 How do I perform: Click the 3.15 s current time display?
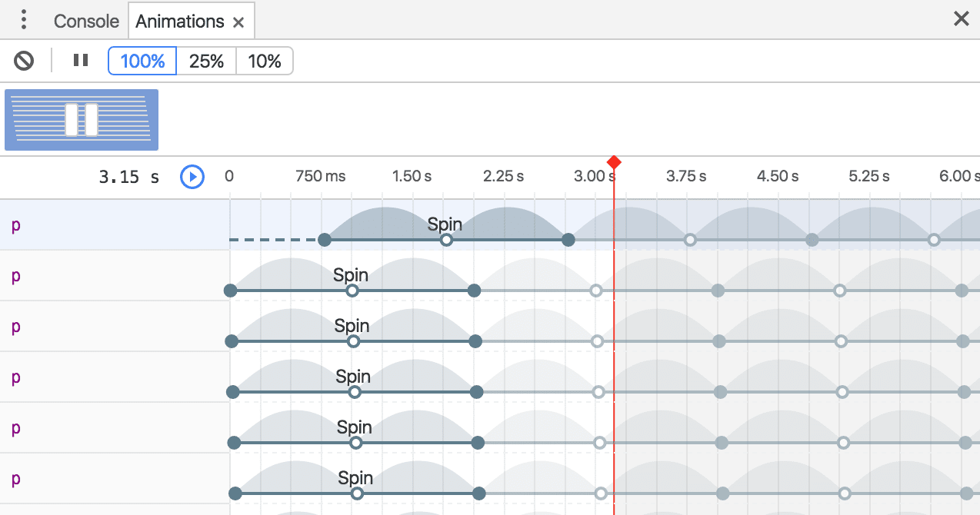pyautogui.click(x=129, y=178)
